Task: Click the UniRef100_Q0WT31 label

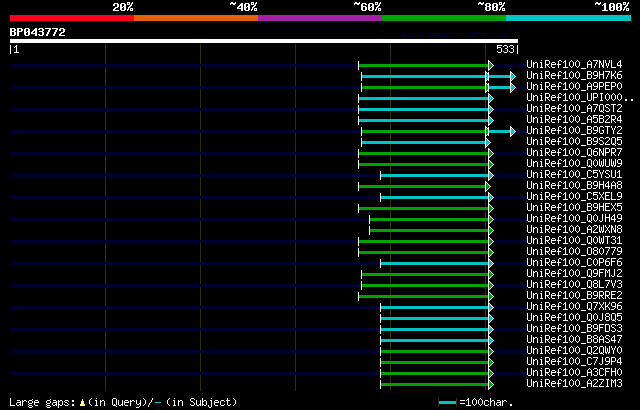Action: point(574,241)
